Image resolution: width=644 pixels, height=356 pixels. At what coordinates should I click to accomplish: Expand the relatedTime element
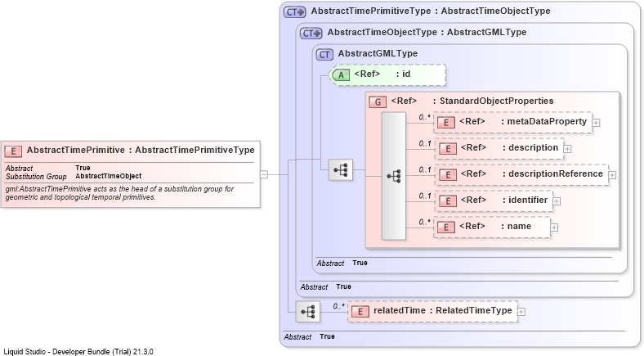click(x=521, y=312)
